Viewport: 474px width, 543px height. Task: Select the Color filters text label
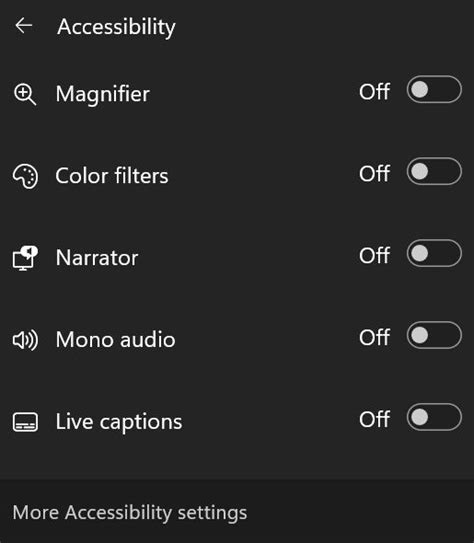[x=112, y=176]
